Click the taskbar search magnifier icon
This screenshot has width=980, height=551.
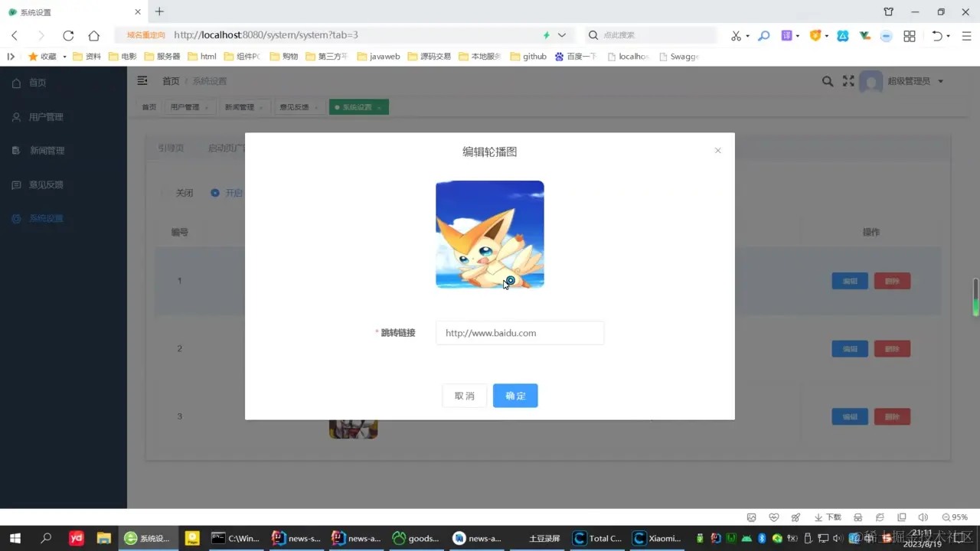46,538
